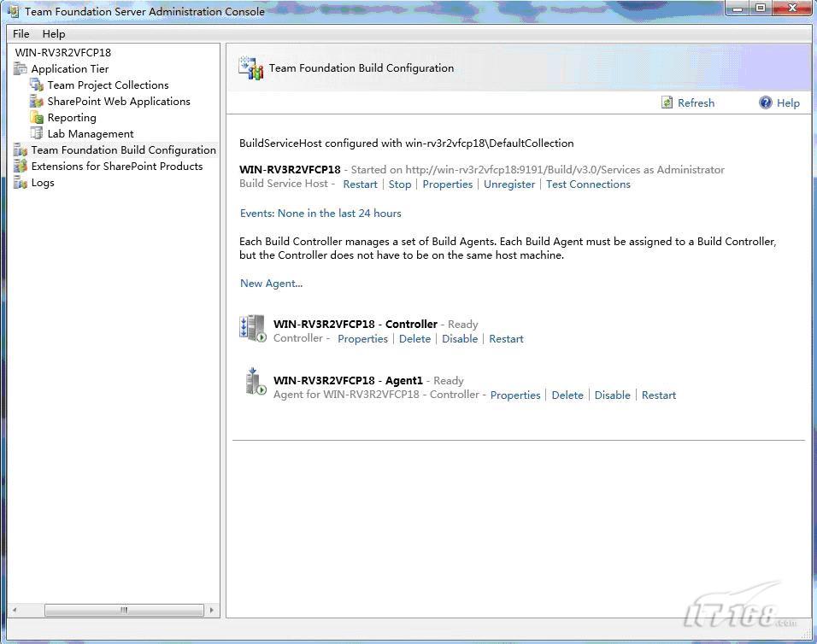Minimize the Administration Console window
The width and height of the screenshot is (817, 644).
738,9
